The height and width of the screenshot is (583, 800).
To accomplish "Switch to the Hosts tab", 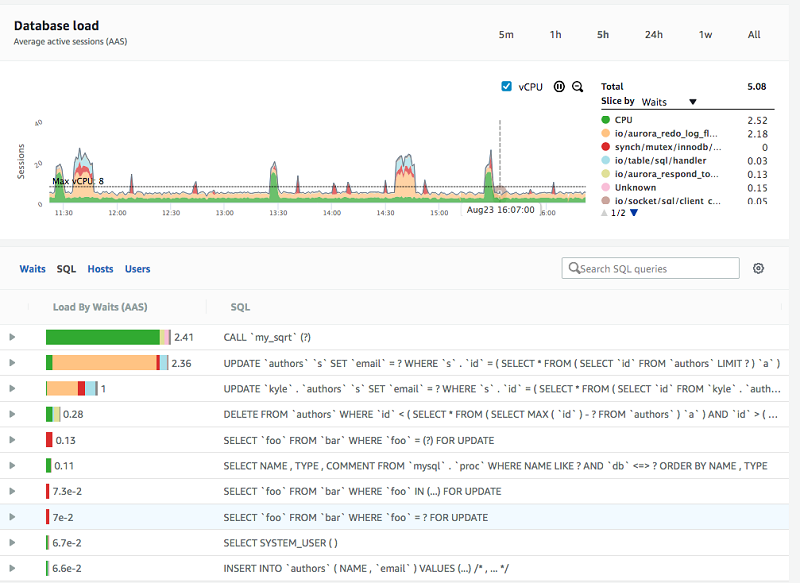I will click(x=100, y=269).
